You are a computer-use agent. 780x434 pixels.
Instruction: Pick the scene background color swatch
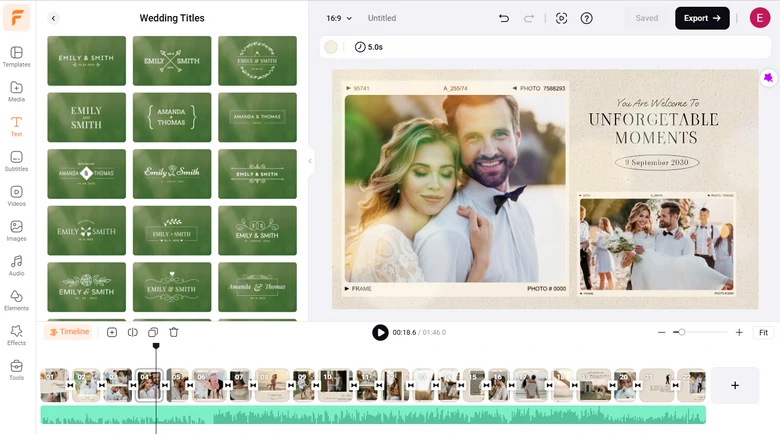pos(331,47)
